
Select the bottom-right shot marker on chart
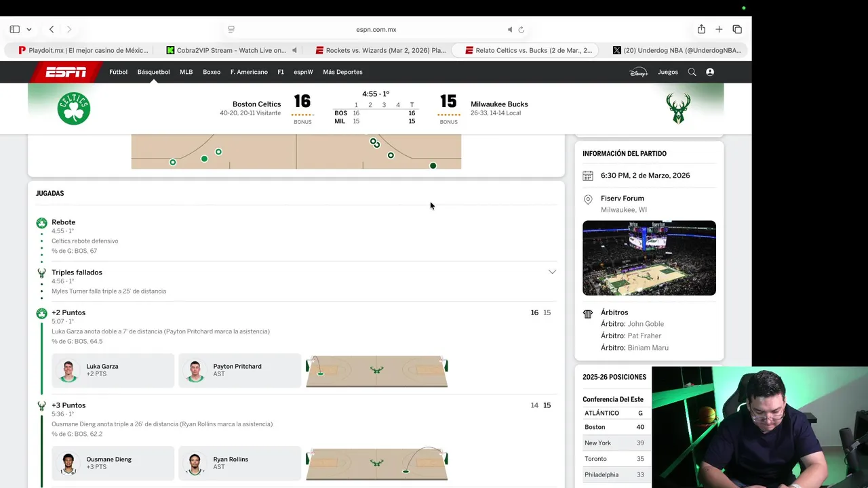click(x=433, y=165)
